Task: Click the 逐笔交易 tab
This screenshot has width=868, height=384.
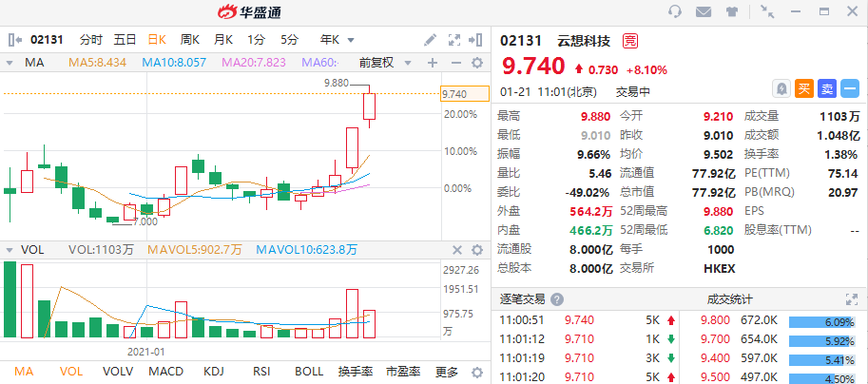Action: [x=522, y=299]
